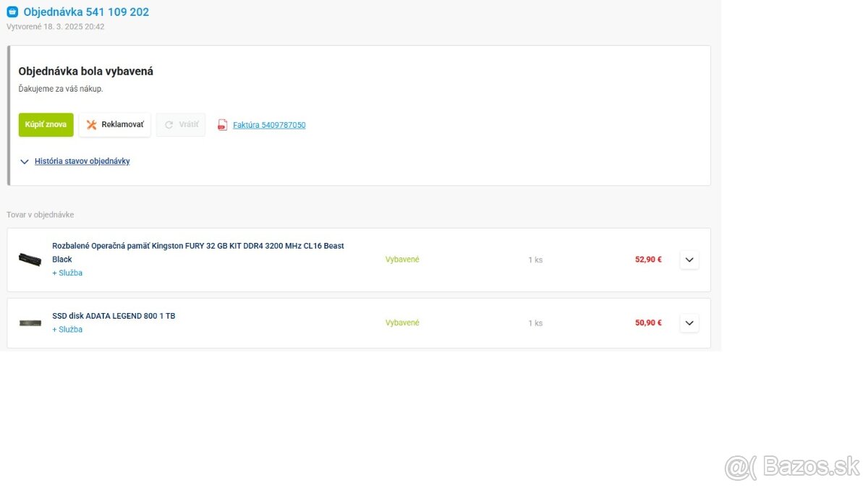The height and width of the screenshot is (488, 868).
Task: Select + Služba under the ADATA SSD
Action: [67, 329]
